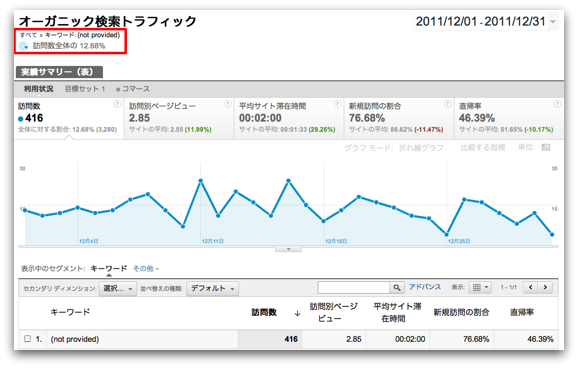578x368 pixels.
Task: Open the セカンダリ ディメンション 選択 dropdown
Action: coord(117,288)
